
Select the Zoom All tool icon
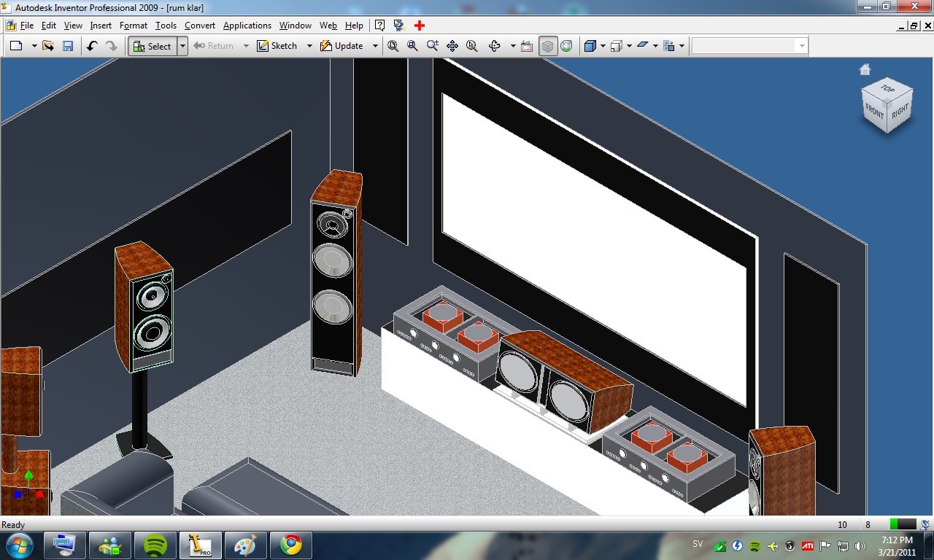[x=393, y=46]
